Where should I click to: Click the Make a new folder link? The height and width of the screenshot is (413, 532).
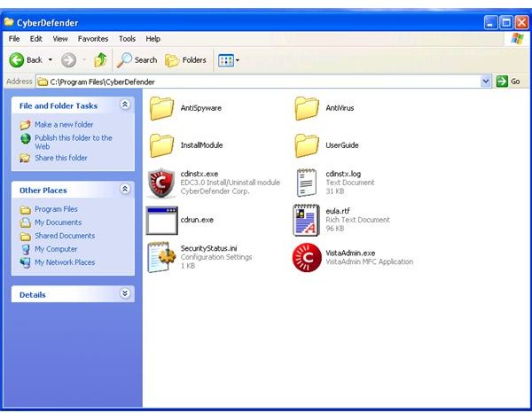pos(64,125)
